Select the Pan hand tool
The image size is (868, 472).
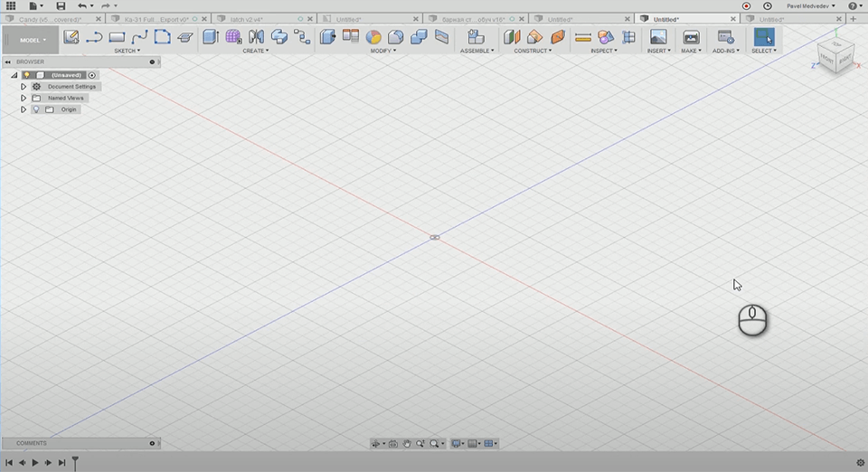pos(407,444)
